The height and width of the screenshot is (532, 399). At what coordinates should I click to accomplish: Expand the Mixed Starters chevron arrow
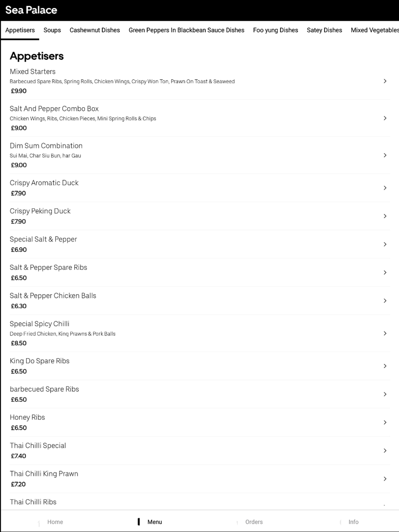tap(385, 81)
